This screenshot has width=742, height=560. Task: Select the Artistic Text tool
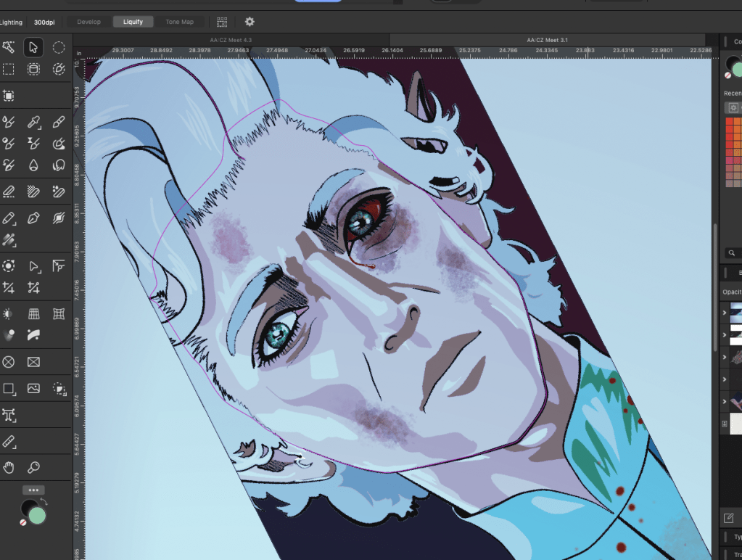(x=9, y=415)
